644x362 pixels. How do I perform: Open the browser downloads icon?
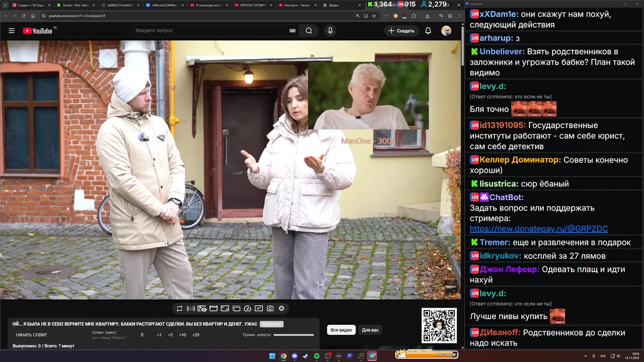(427, 16)
